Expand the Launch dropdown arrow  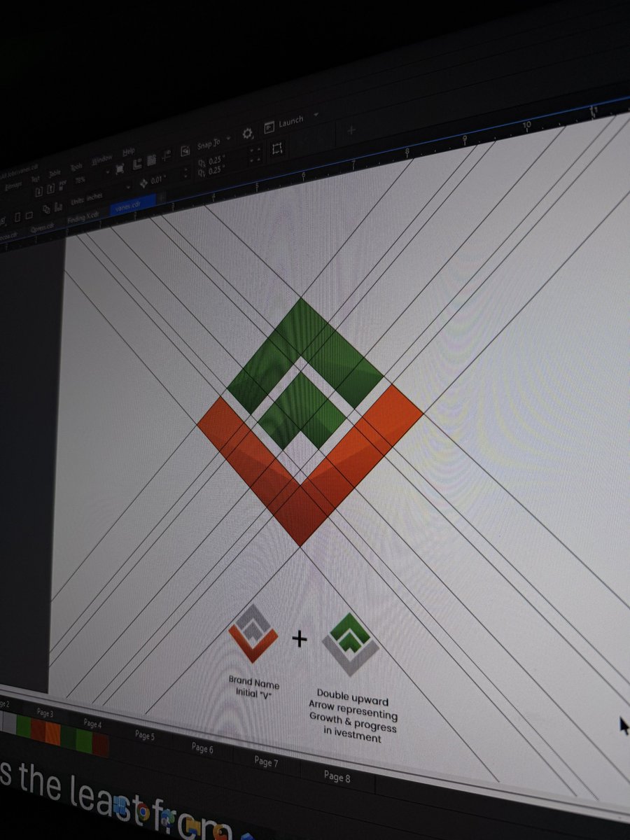tap(316, 114)
